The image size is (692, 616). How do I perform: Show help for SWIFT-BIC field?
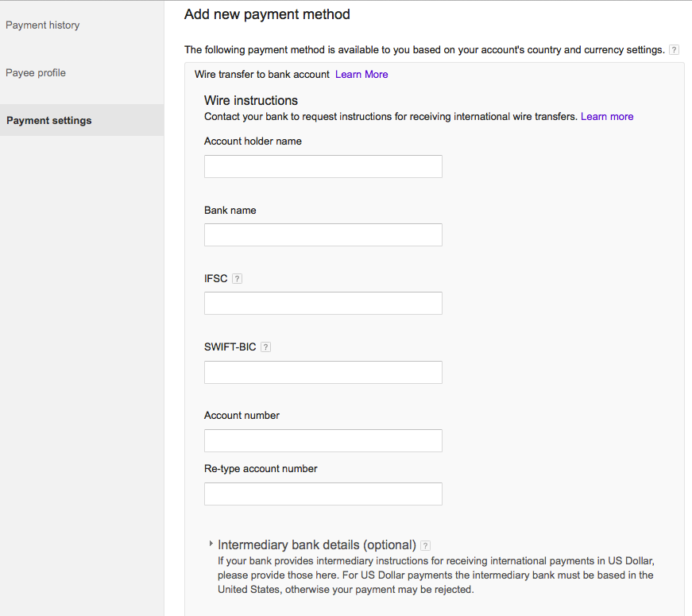(265, 347)
